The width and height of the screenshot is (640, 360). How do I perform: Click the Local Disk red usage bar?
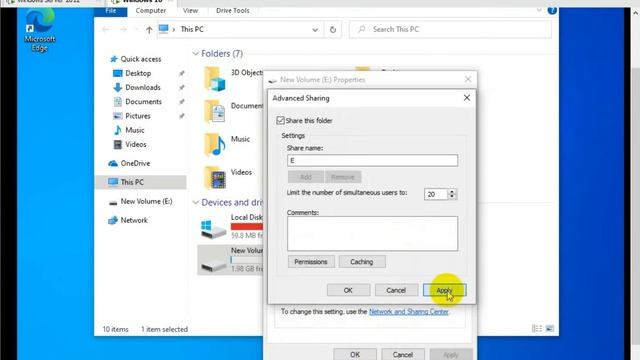(x=247, y=227)
